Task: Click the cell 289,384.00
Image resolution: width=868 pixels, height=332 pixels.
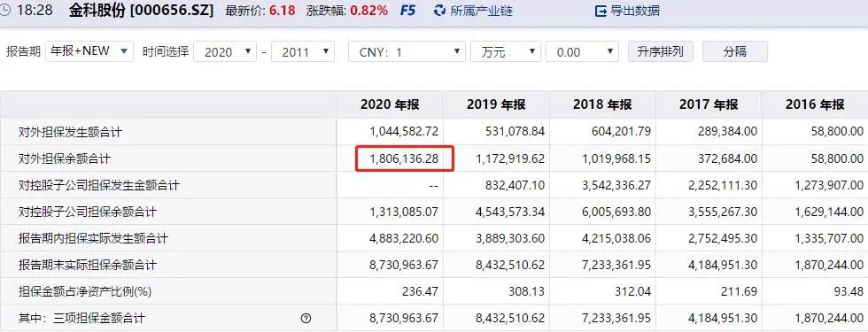Action: pyautogui.click(x=726, y=132)
